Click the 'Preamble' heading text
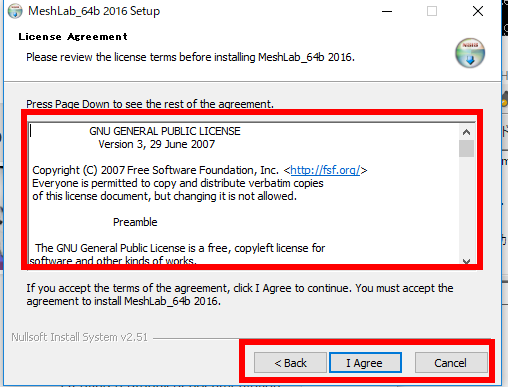 135,222
